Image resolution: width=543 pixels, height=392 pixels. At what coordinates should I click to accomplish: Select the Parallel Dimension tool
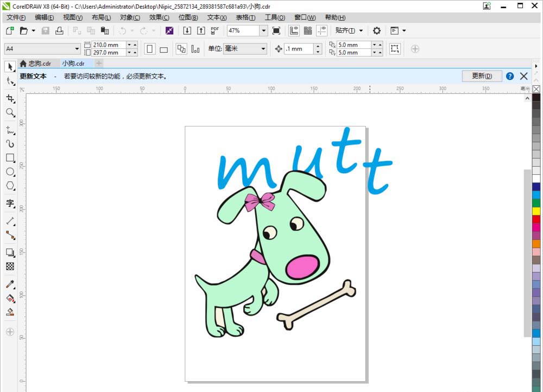point(10,222)
